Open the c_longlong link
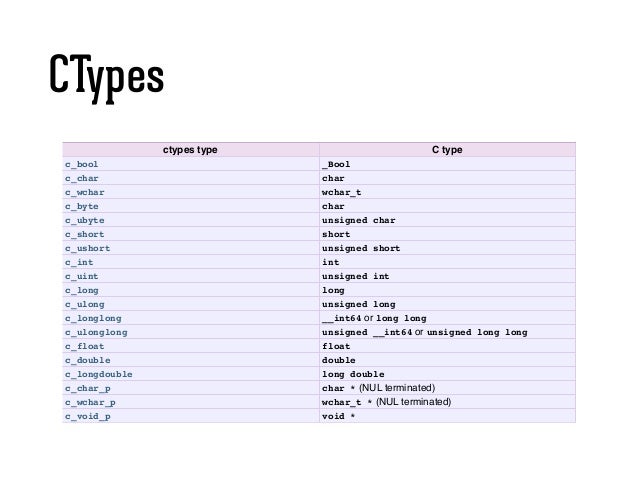 click(93, 318)
